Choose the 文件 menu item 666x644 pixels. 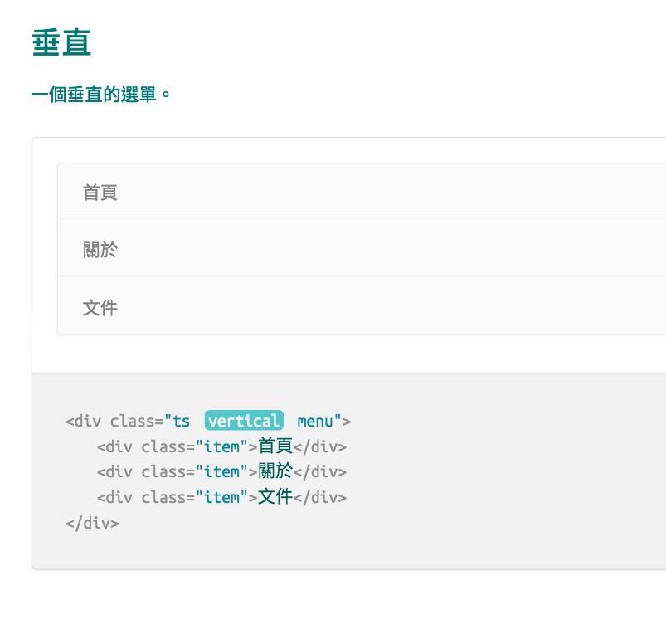tap(362, 307)
